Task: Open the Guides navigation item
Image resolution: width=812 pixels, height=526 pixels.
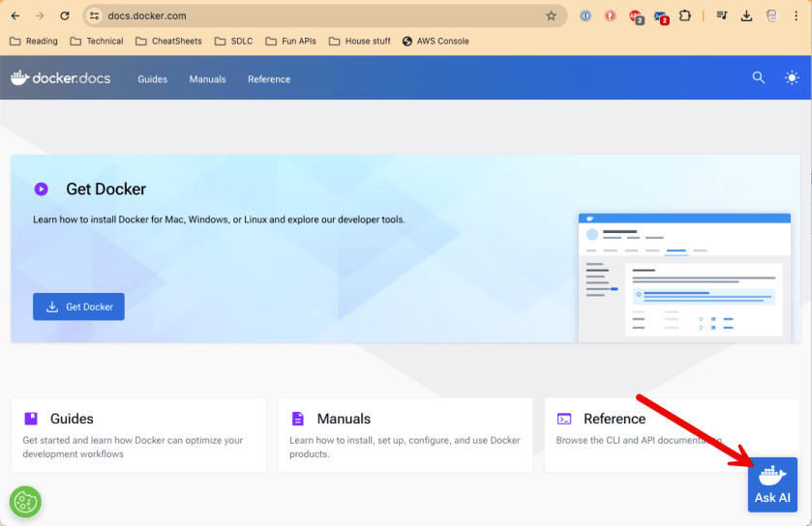Action: point(152,79)
